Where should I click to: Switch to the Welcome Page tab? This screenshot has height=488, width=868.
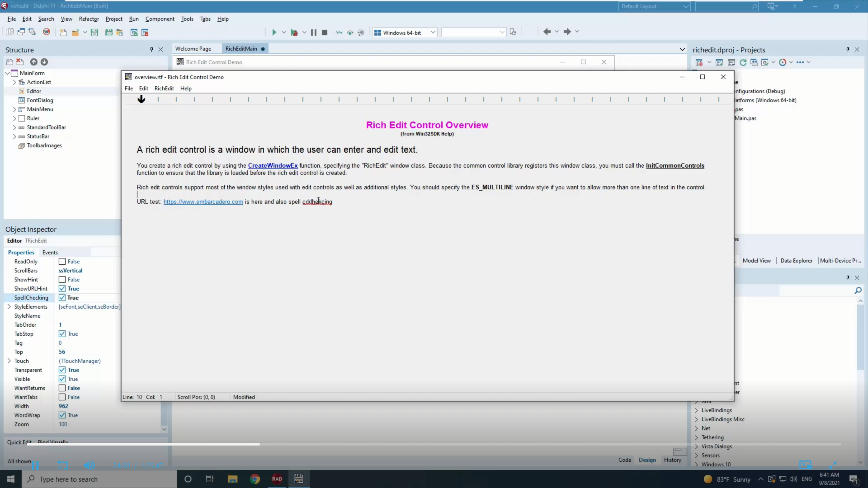tap(193, 49)
